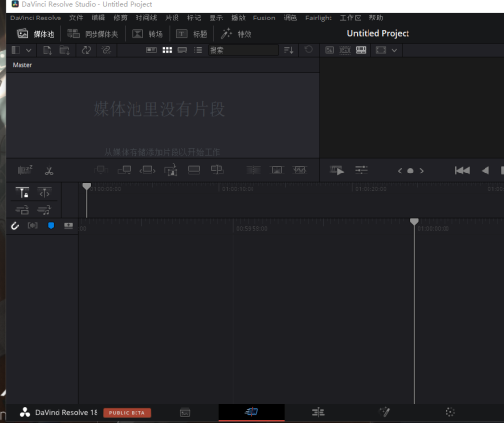Click the scissors split clip icon
The width and height of the screenshot is (504, 423).
(49, 171)
